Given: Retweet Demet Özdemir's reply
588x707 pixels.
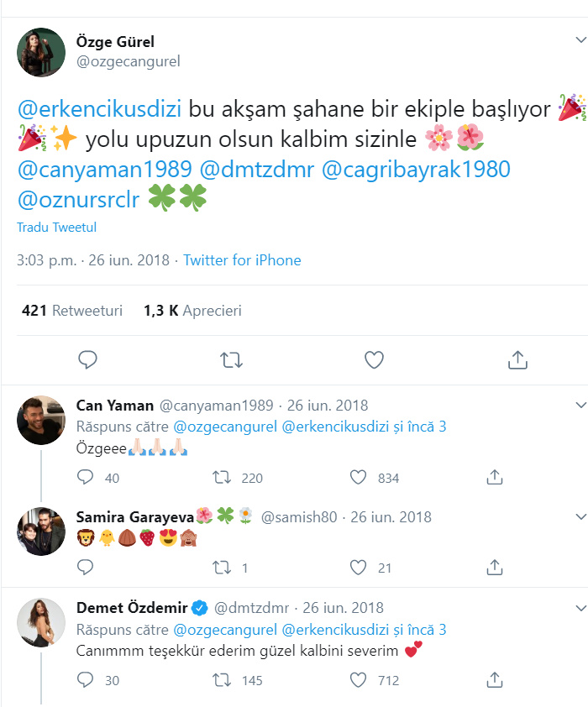Looking at the screenshot, I should pyautogui.click(x=221, y=680).
